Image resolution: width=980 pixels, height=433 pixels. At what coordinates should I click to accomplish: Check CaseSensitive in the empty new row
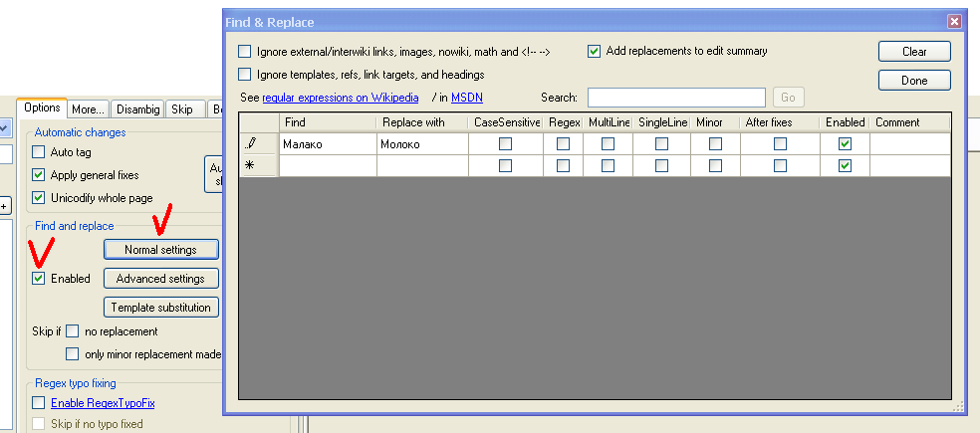point(505,165)
